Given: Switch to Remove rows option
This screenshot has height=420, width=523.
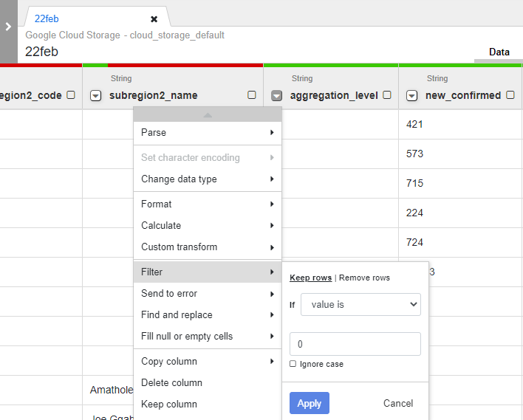Looking at the screenshot, I should pos(364,278).
